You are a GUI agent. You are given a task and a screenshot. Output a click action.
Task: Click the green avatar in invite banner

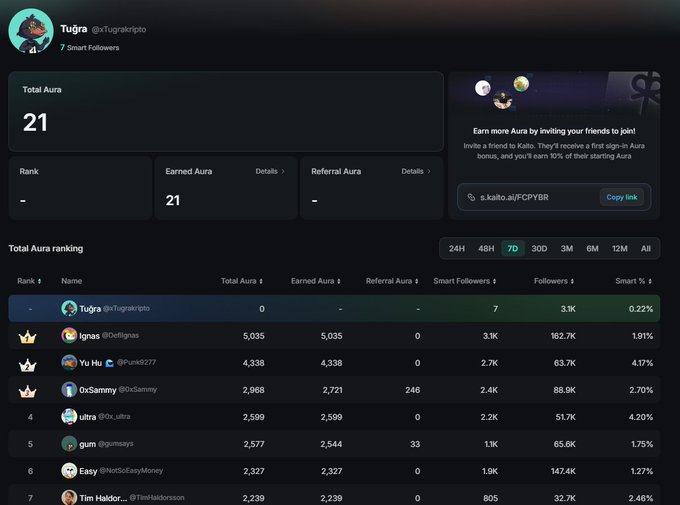point(521,83)
